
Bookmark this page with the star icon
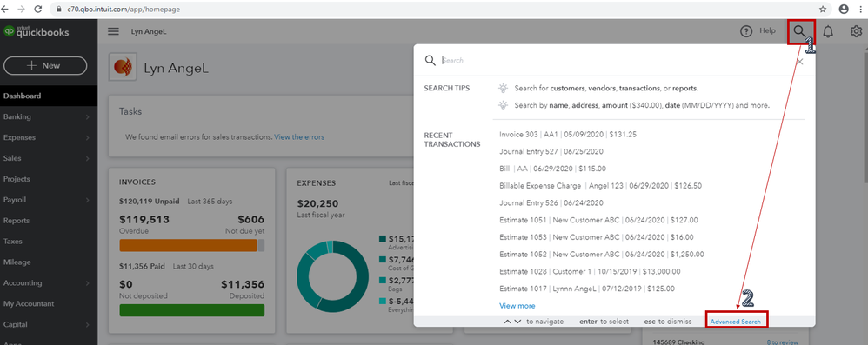tap(823, 10)
